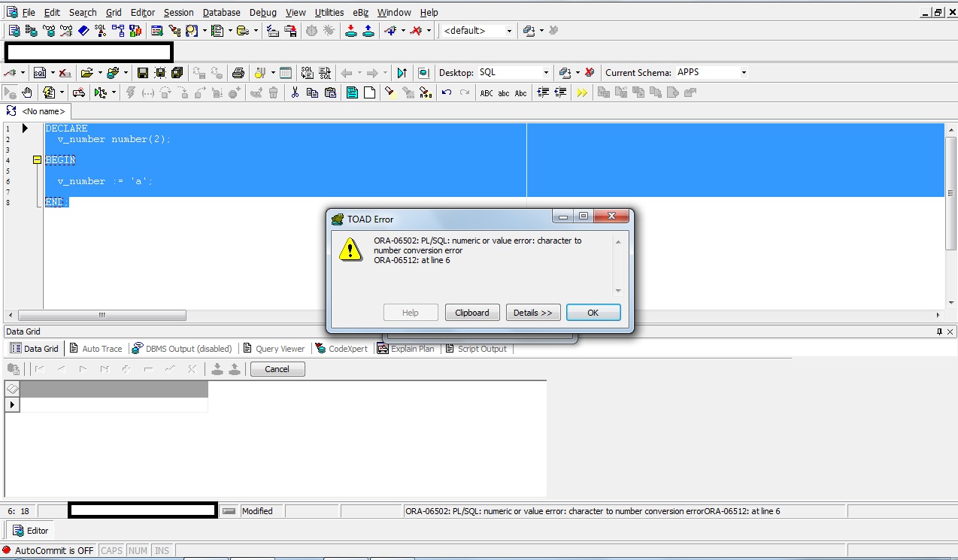Screen dimensions: 958x560
Task: Cut selected text with the scissors icon
Action: click(x=296, y=92)
